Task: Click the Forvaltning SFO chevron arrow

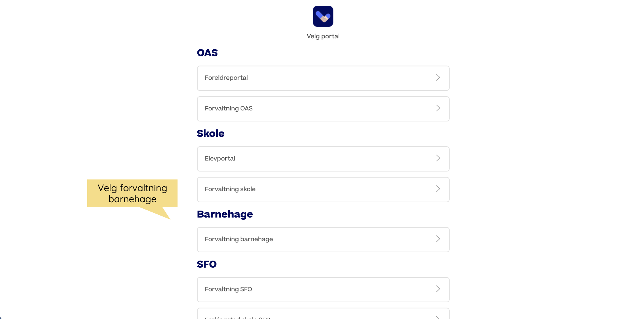Action: (438, 289)
